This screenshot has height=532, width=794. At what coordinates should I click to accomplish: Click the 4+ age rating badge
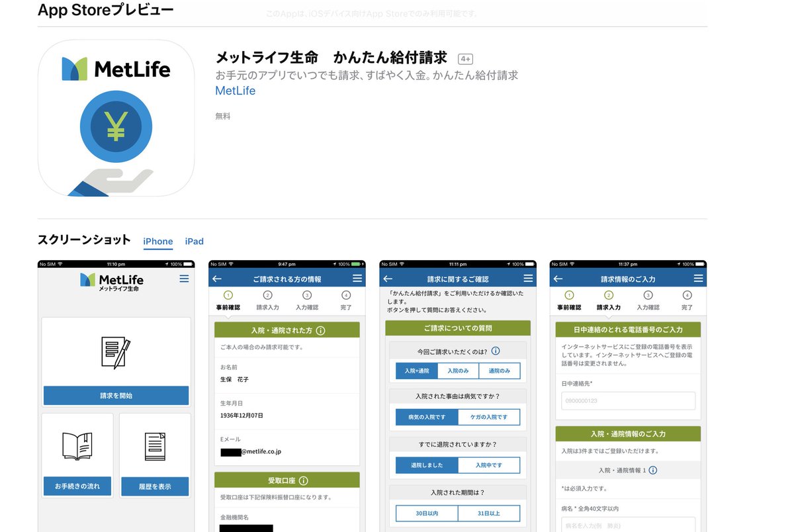click(465, 59)
